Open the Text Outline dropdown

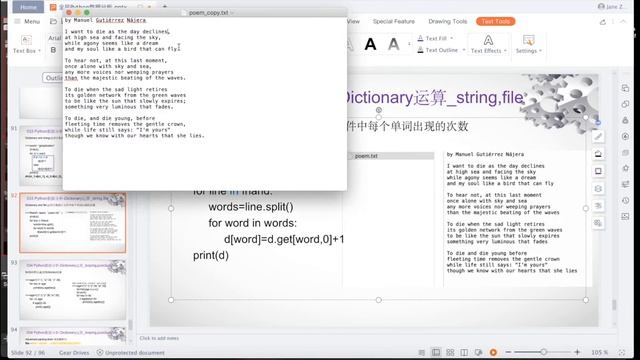(464, 50)
